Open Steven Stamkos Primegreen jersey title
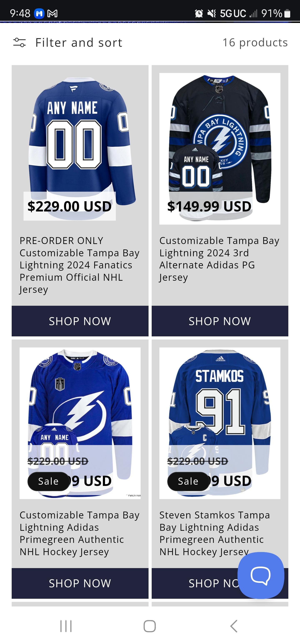300x644 pixels. [215, 533]
